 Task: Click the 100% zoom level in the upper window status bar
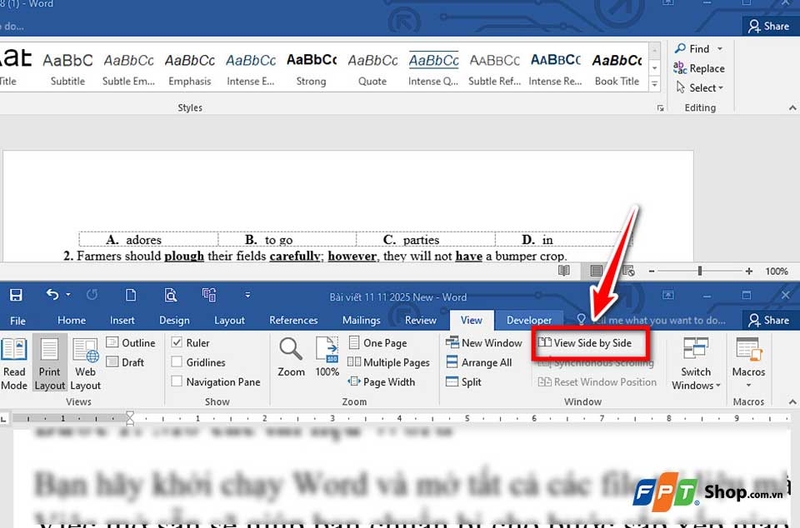pyautogui.click(x=777, y=271)
